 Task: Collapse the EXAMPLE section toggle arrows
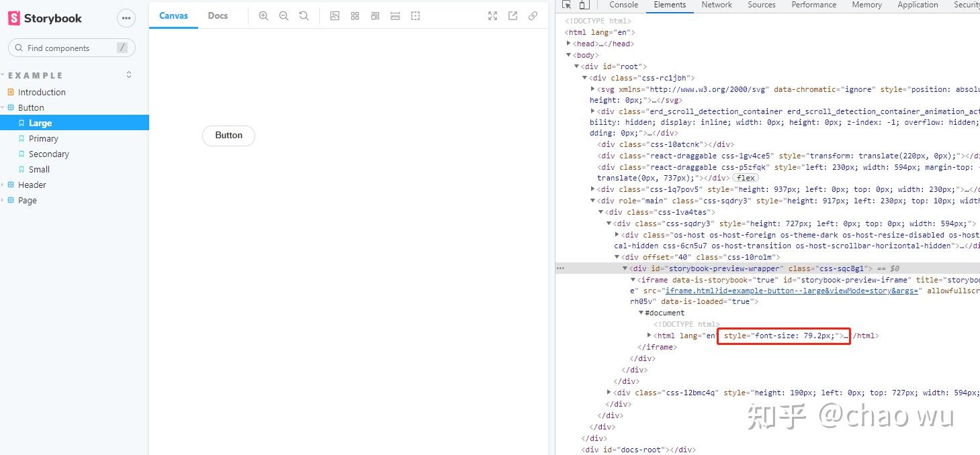point(129,74)
